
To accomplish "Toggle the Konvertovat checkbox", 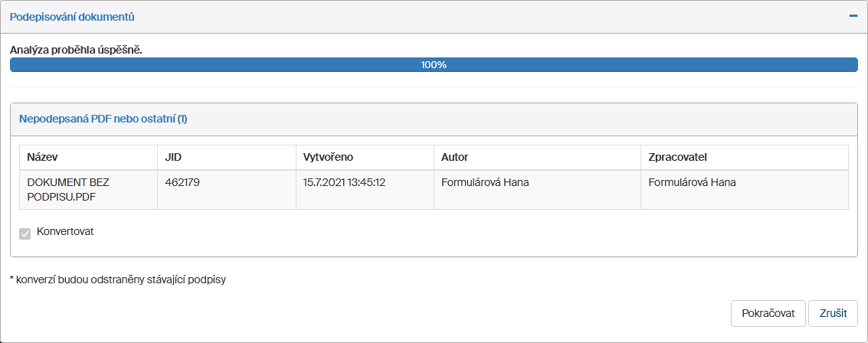I will (x=25, y=233).
